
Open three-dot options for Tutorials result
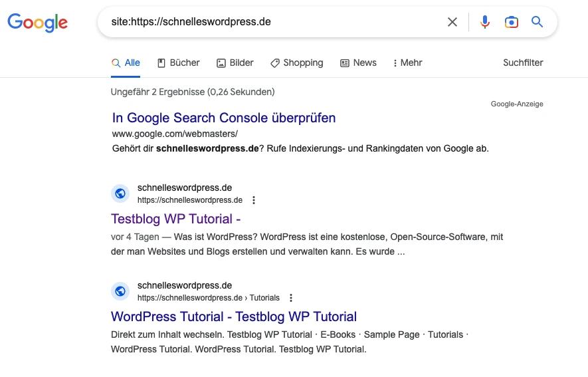coord(291,298)
